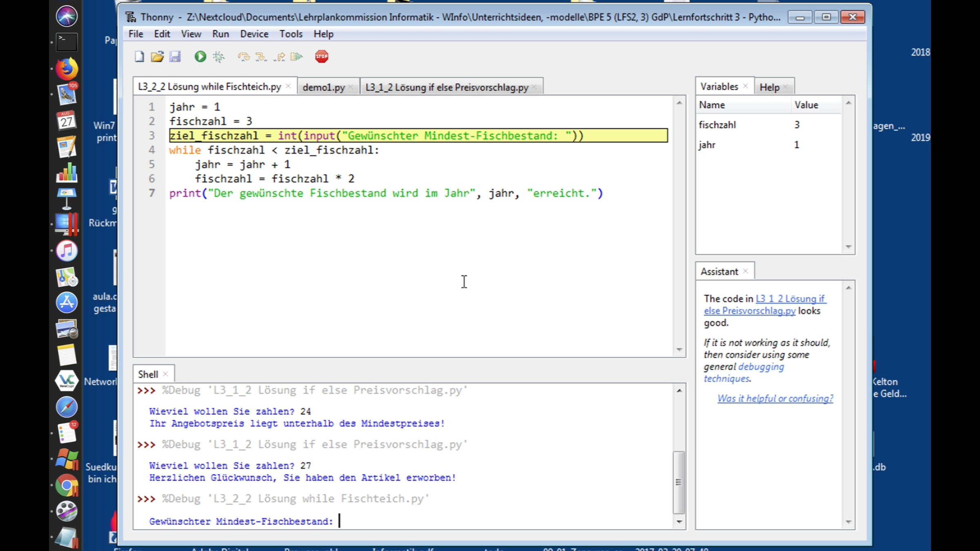Close the Shell panel tab
Screen dimensions: 980x551
coord(165,374)
